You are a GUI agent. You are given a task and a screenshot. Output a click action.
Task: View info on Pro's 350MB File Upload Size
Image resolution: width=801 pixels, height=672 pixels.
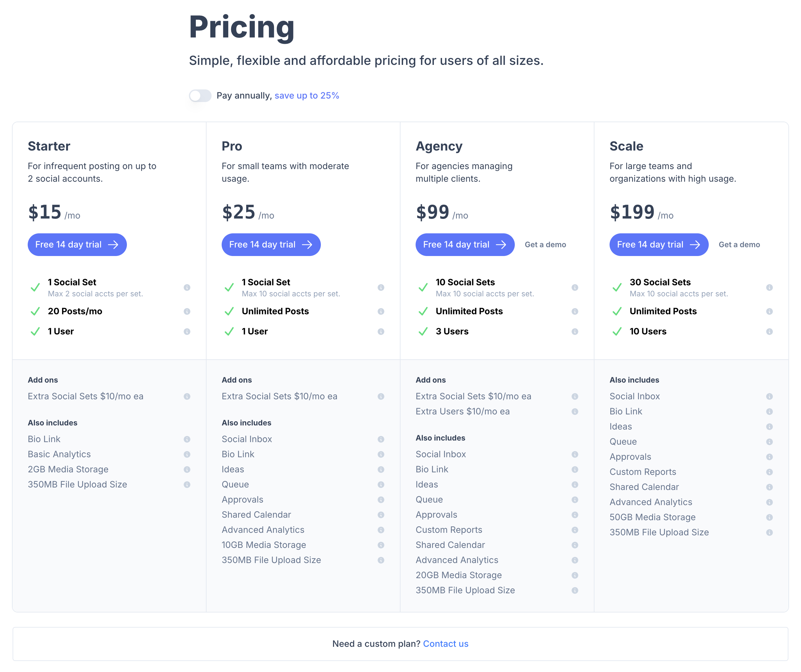[381, 560]
